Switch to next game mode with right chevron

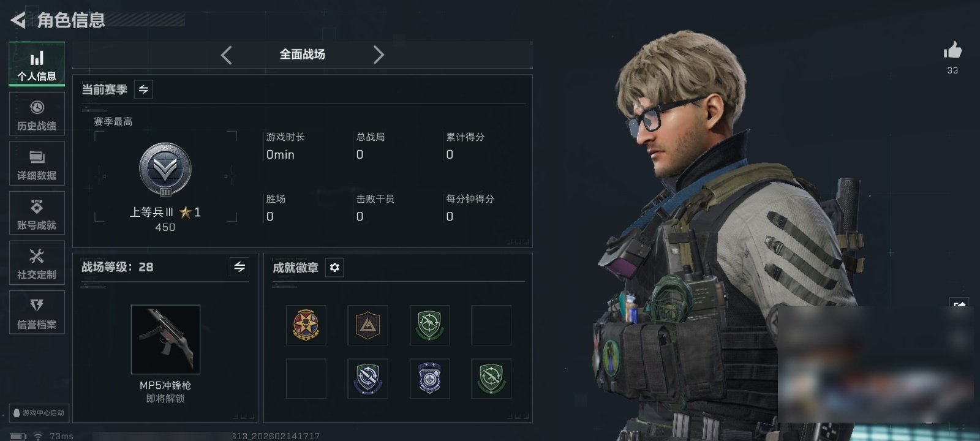(379, 55)
